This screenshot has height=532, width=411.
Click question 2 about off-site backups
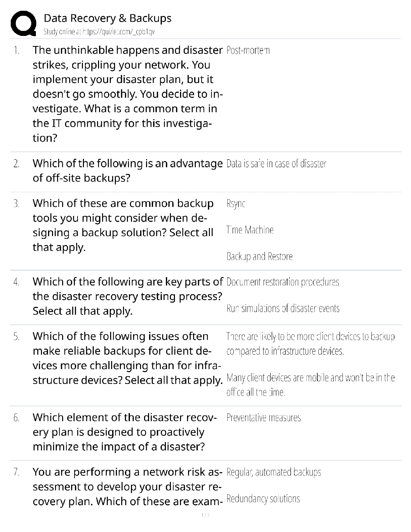[127, 171]
